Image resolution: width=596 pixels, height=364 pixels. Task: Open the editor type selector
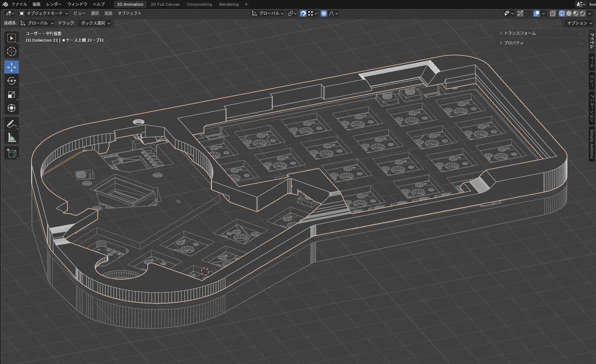coord(10,13)
